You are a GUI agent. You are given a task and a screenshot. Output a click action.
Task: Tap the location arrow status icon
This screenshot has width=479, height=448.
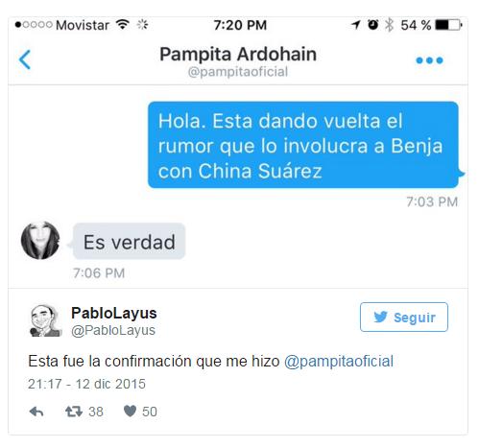point(356,25)
